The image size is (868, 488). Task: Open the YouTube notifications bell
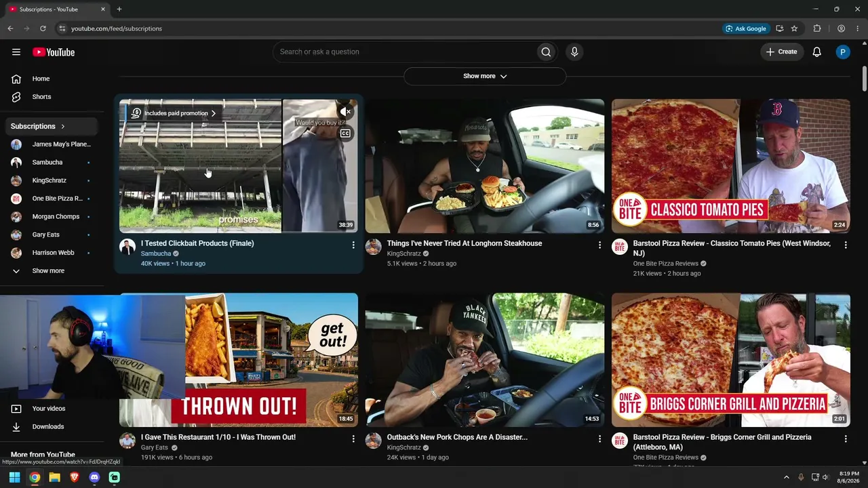click(x=817, y=52)
